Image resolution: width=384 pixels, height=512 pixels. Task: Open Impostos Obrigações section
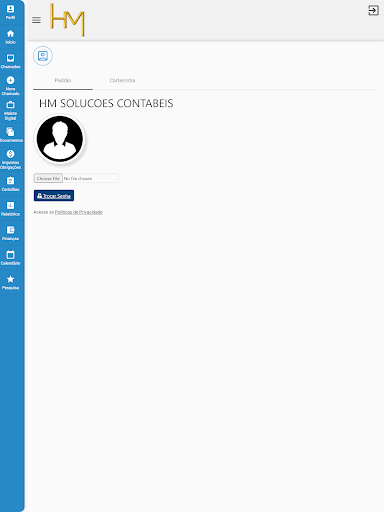pos(10,159)
